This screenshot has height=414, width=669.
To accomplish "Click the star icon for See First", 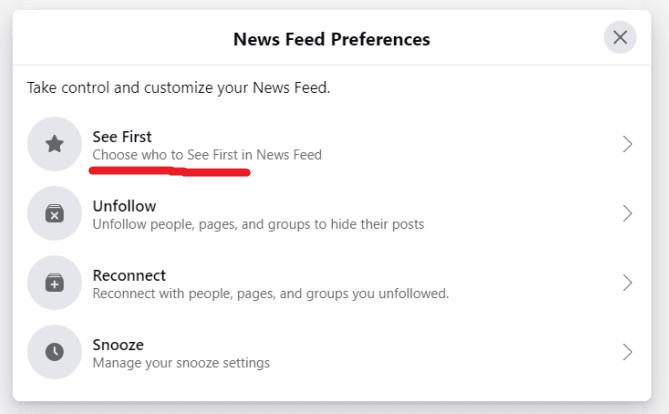I will [54, 144].
